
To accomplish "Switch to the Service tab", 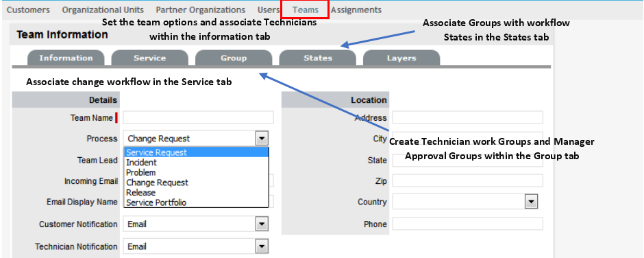I will pos(149,58).
